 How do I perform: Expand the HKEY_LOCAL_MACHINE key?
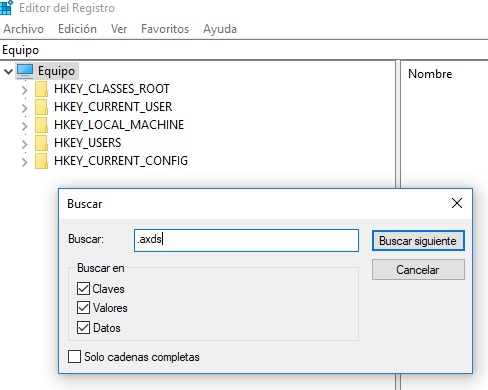(x=25, y=126)
